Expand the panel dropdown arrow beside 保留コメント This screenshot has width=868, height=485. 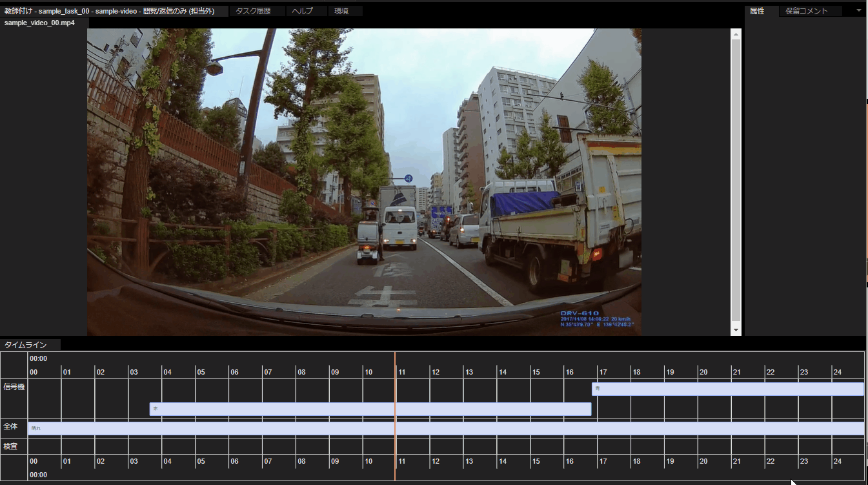[x=859, y=10]
